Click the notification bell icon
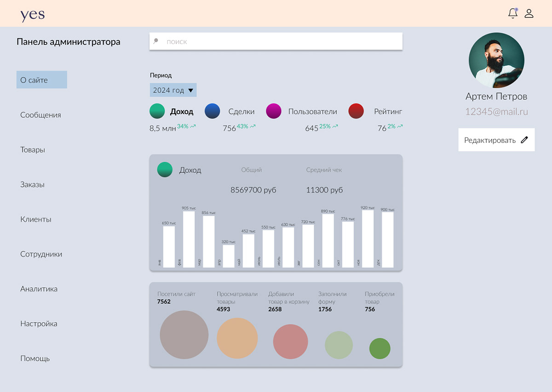 click(512, 13)
